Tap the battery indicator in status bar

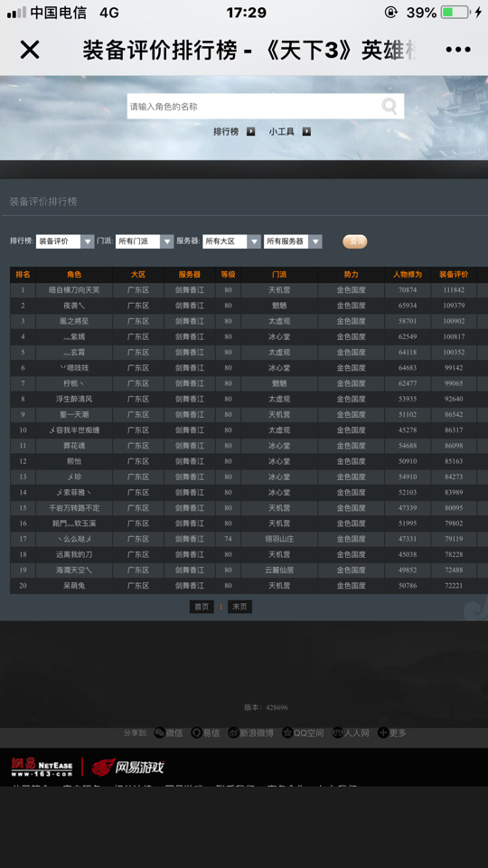click(x=455, y=12)
